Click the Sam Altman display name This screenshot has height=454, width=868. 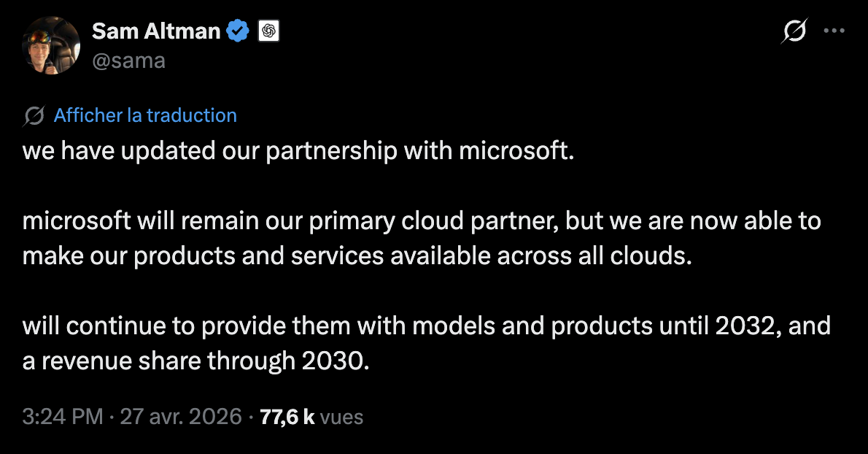(156, 31)
